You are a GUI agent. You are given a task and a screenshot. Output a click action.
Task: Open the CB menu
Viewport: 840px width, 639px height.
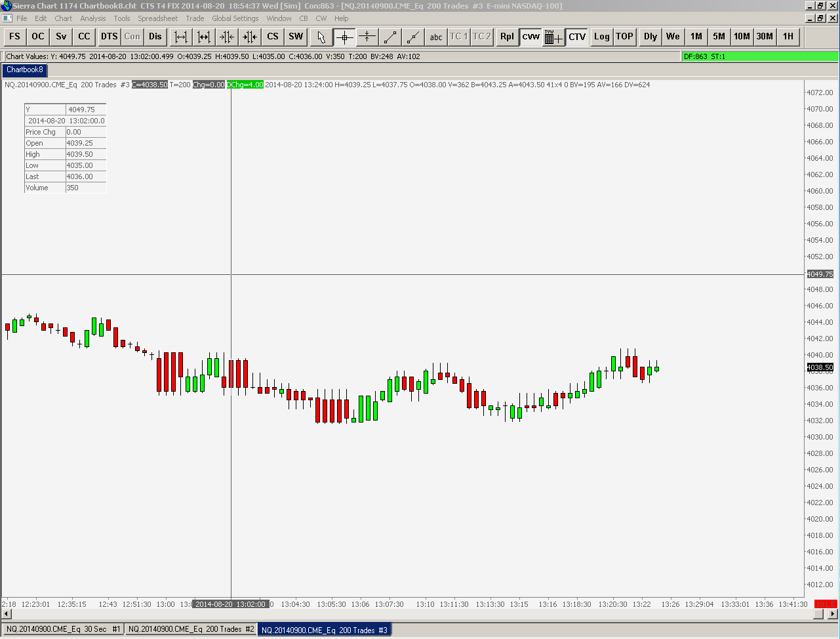[x=304, y=18]
